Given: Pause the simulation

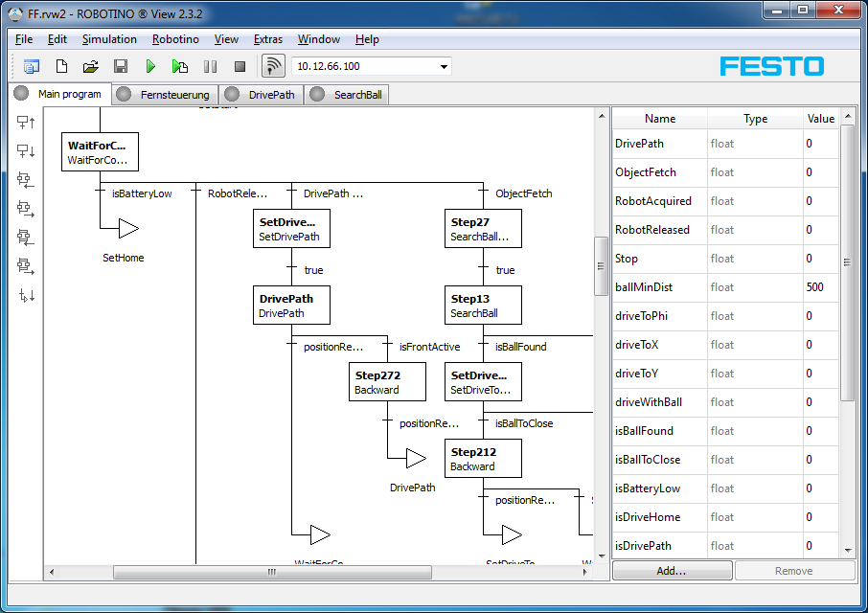Looking at the screenshot, I should [210, 66].
